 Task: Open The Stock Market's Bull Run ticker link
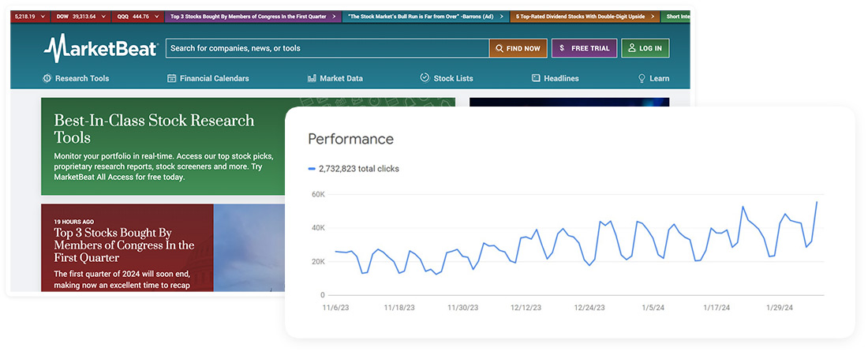tap(425, 17)
